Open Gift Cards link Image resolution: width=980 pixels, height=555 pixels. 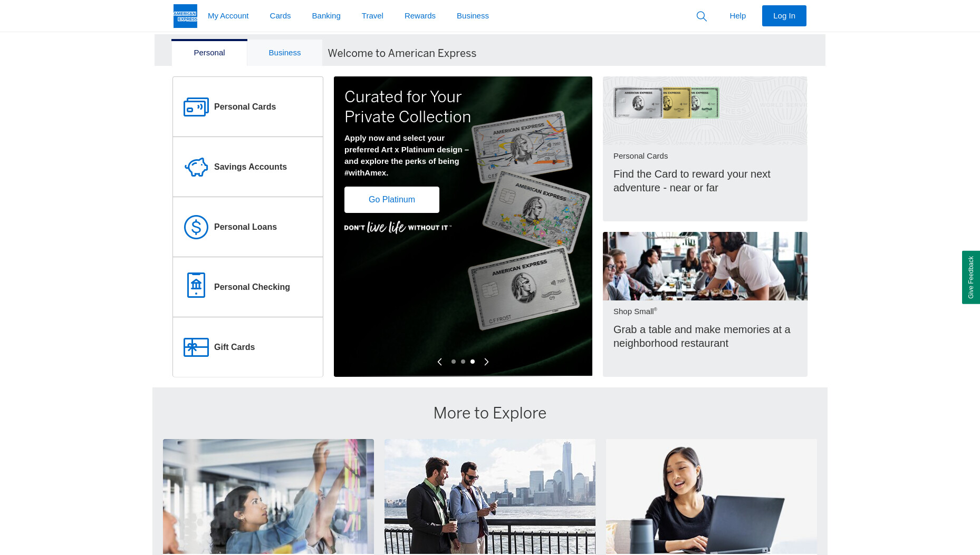234,347
